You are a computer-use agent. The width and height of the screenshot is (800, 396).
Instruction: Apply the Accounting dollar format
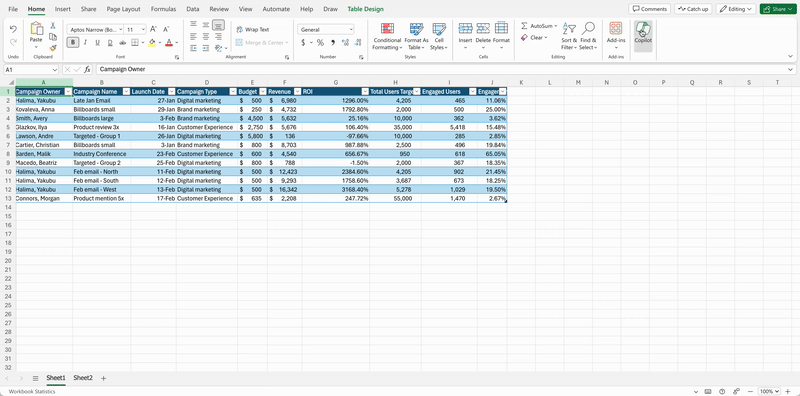click(x=303, y=42)
